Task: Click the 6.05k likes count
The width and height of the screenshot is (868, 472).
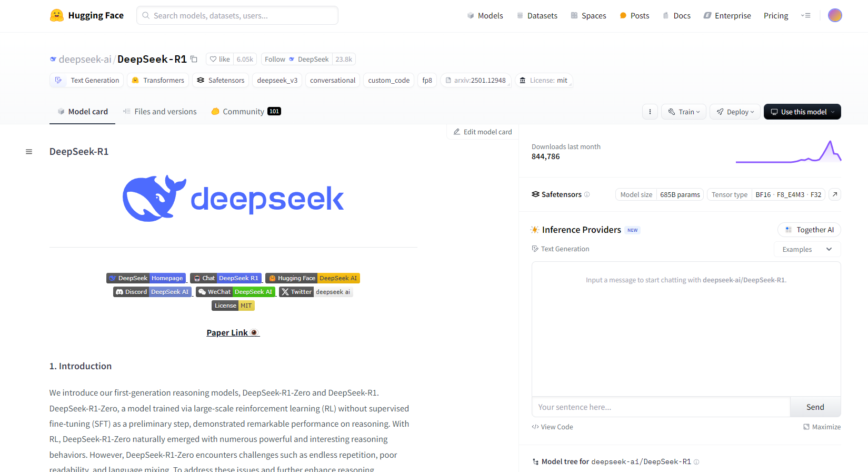Action: (x=245, y=59)
